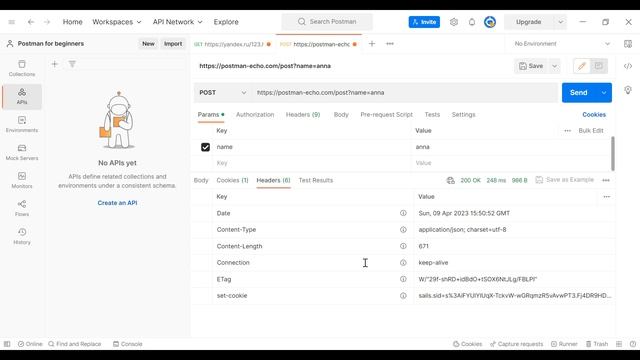Open the Save options dropdown arrow
The image size is (640, 360).
[x=554, y=66]
